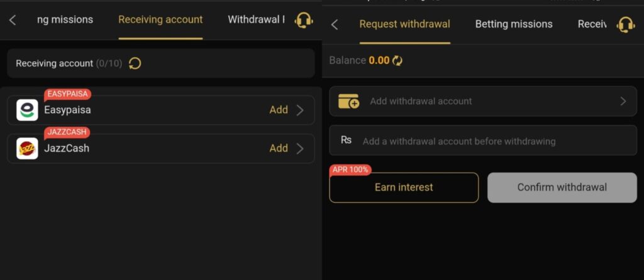Open customer support headset on the left panel

304,20
